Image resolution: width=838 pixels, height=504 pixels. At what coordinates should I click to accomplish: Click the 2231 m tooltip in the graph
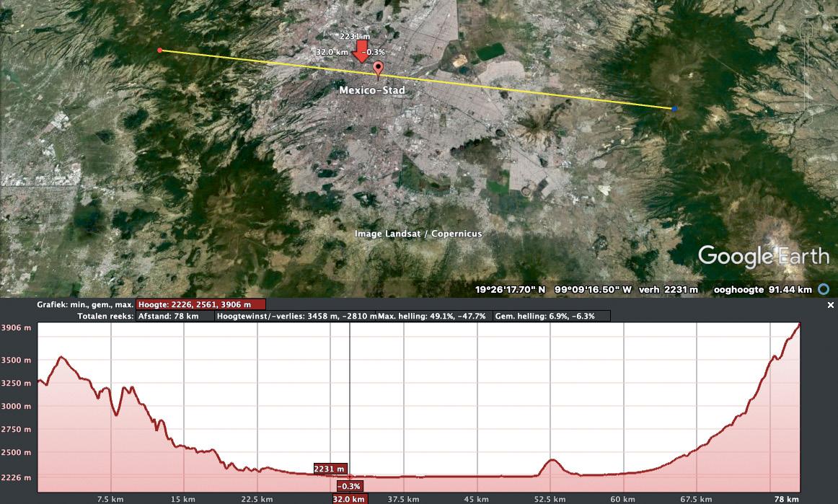[x=330, y=469]
